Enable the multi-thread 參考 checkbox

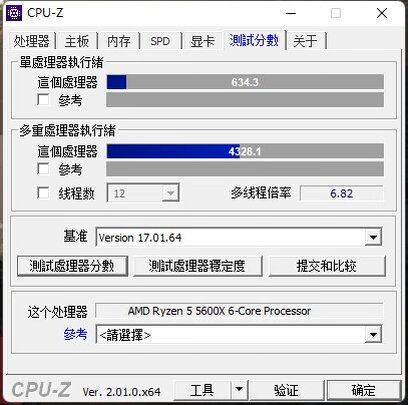43,169
